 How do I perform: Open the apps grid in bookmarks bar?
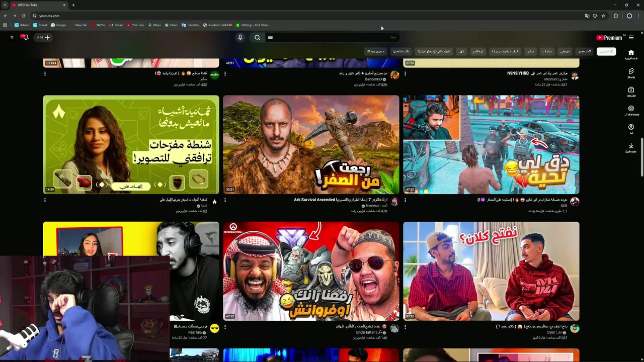pyautogui.click(x=5, y=25)
